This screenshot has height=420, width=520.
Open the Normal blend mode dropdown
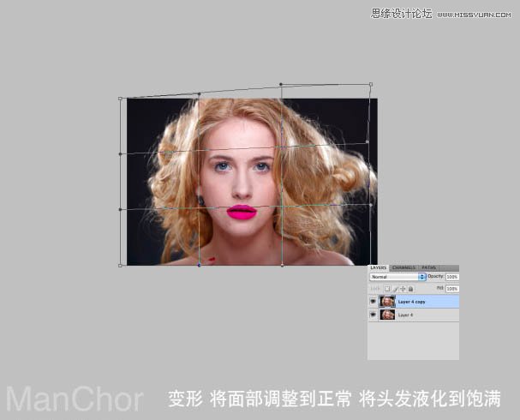pyautogui.click(x=397, y=277)
